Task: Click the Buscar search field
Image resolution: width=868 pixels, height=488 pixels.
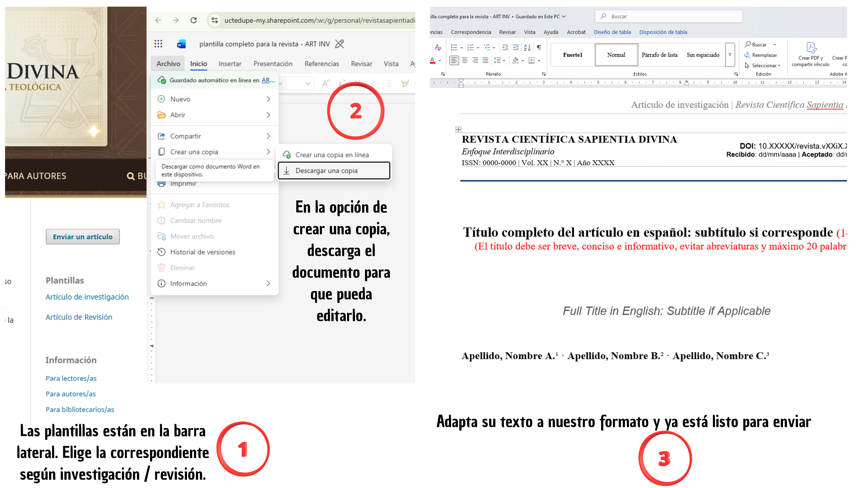Action: tap(669, 16)
